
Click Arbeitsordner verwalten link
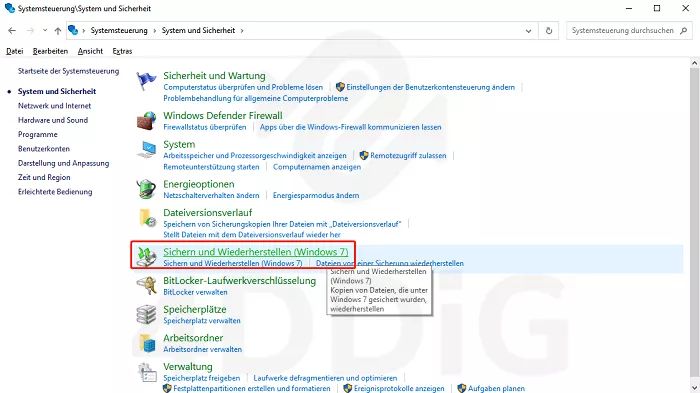click(202, 349)
